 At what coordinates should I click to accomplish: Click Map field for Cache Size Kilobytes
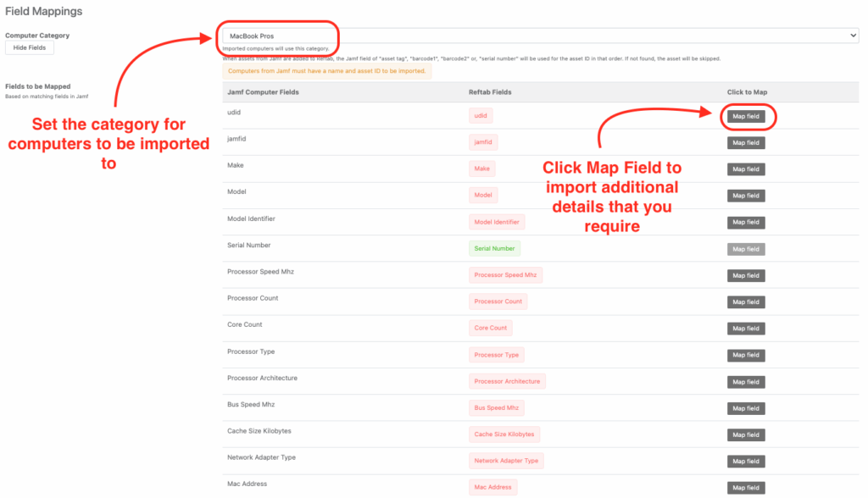click(x=746, y=434)
